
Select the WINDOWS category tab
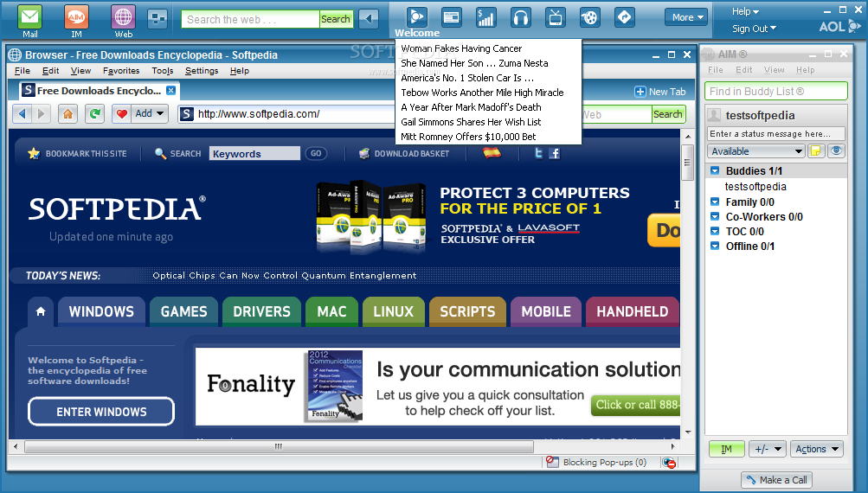pyautogui.click(x=101, y=311)
